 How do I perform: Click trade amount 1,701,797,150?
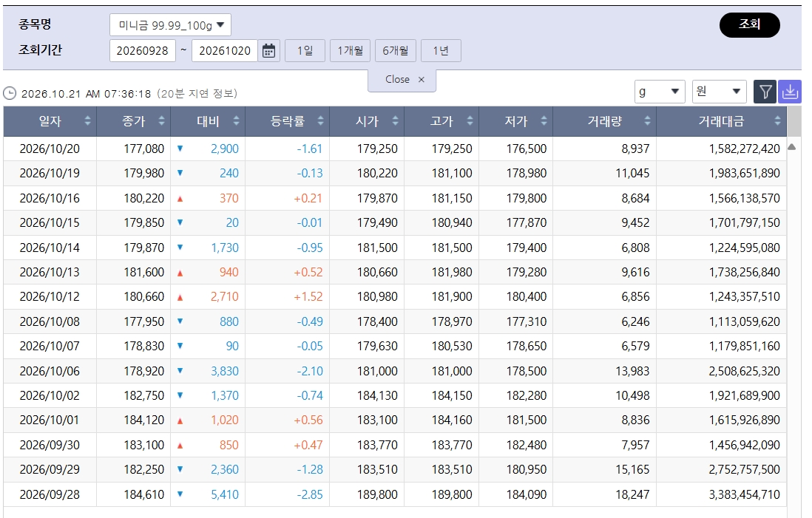(x=744, y=223)
